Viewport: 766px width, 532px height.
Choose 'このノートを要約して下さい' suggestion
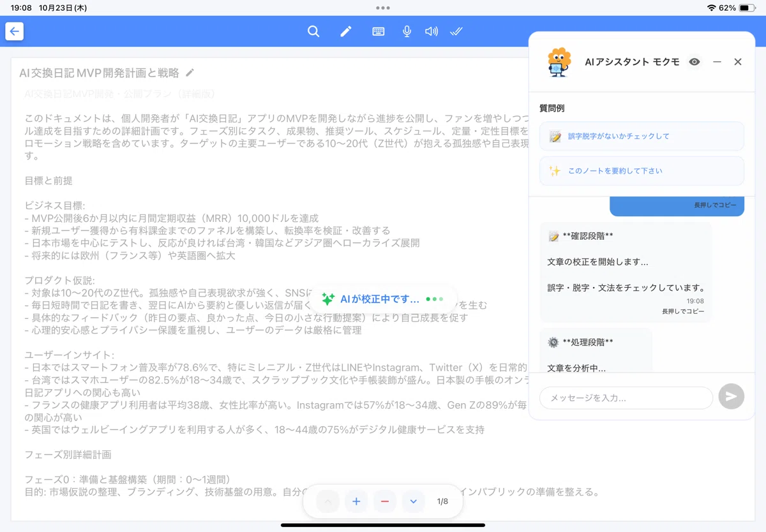tap(642, 171)
